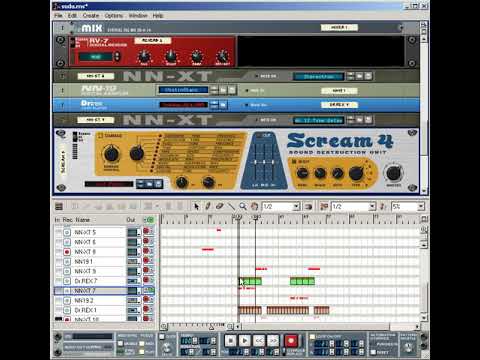Open the quantize strength 5% dropdown
The height and width of the screenshot is (360, 480).
tap(420, 207)
